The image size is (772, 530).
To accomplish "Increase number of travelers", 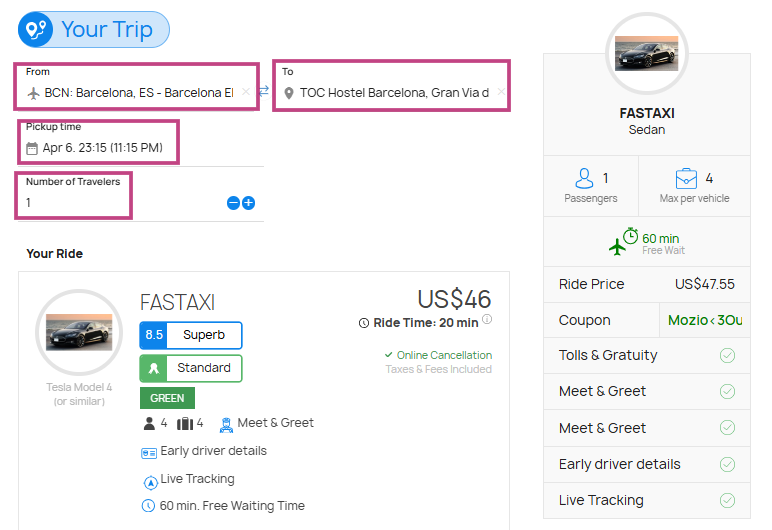I will [249, 202].
